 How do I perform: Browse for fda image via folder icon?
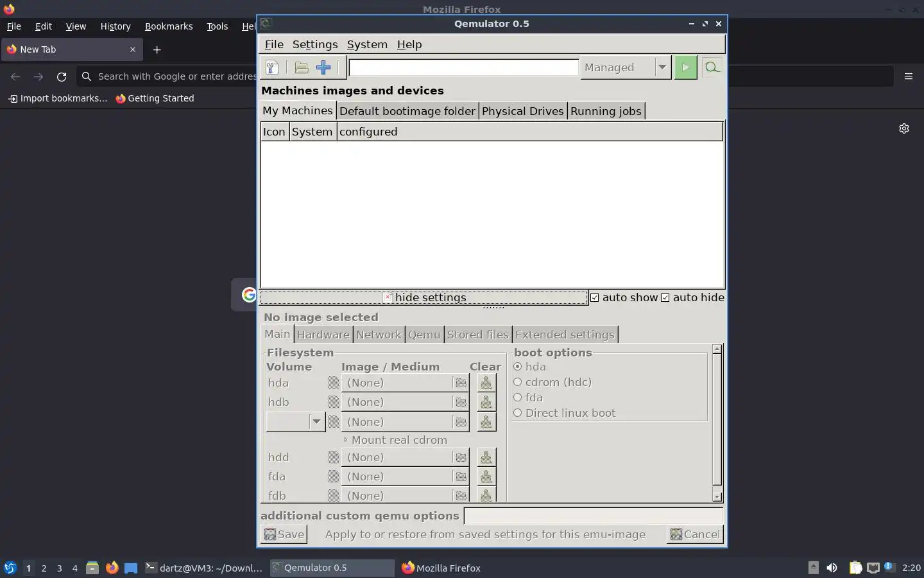pos(461,477)
